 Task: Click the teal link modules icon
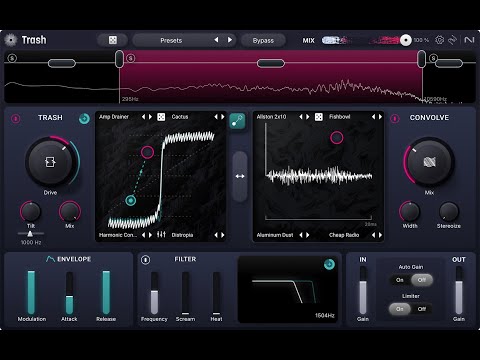tap(237, 121)
